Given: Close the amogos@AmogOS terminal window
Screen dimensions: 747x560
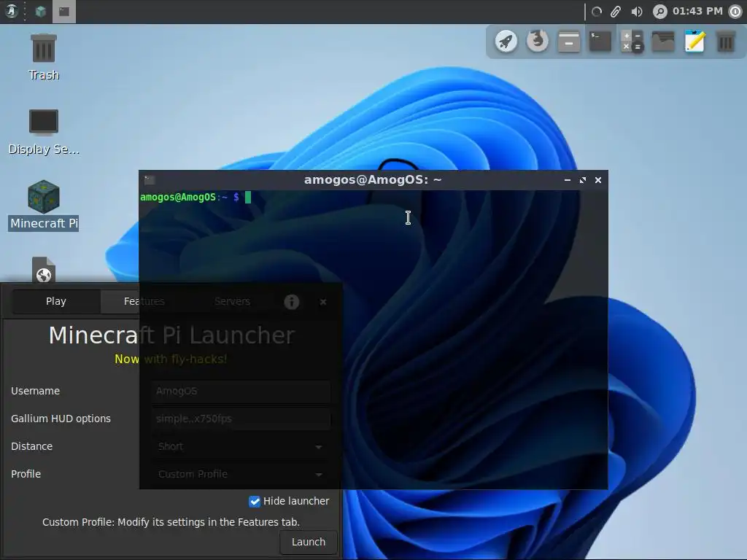Looking at the screenshot, I should point(598,180).
